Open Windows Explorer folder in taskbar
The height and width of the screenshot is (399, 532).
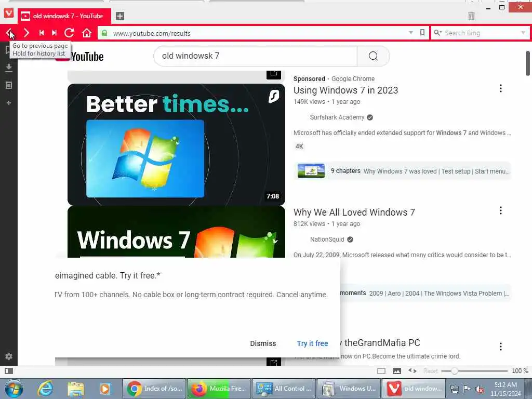click(76, 389)
